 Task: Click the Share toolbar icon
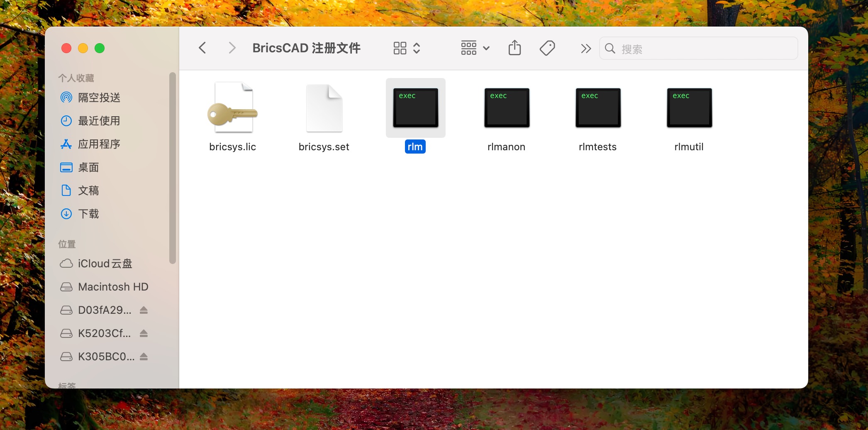514,48
